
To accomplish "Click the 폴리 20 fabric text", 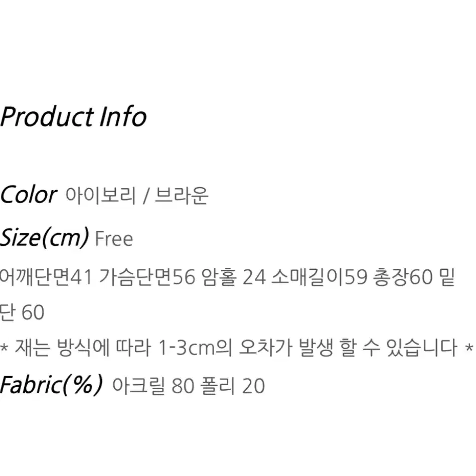I will 233,386.
